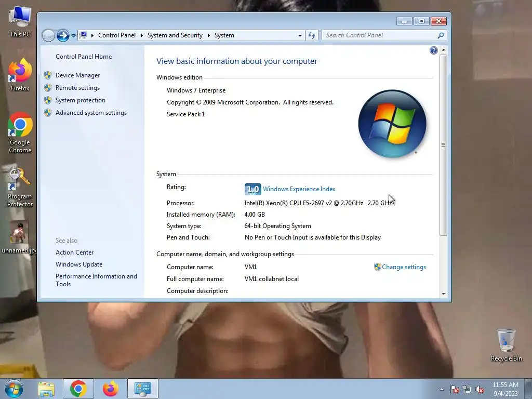Open the recent pages dropdown arrow
The image size is (532, 399).
pyautogui.click(x=73, y=36)
